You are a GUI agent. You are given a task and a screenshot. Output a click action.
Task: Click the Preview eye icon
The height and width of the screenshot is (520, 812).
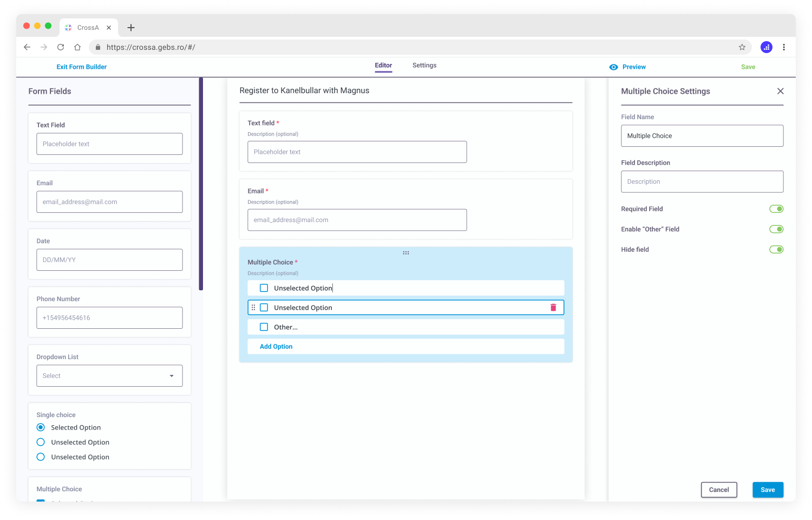pos(613,67)
